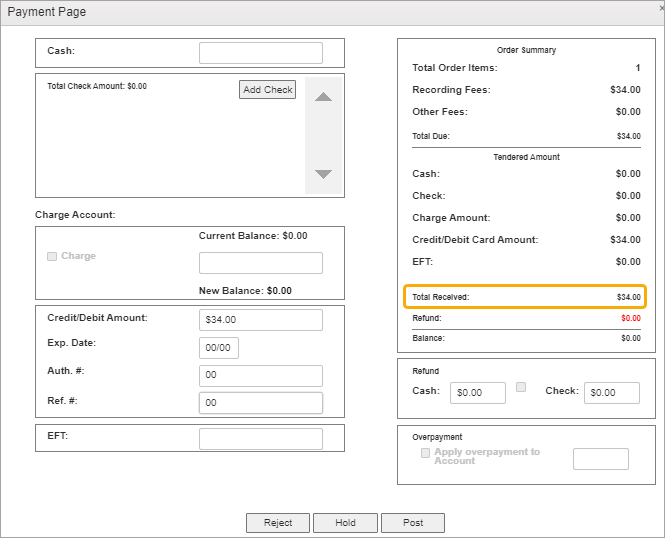
Task: Edit the Refund Cash amount field
Action: [477, 393]
